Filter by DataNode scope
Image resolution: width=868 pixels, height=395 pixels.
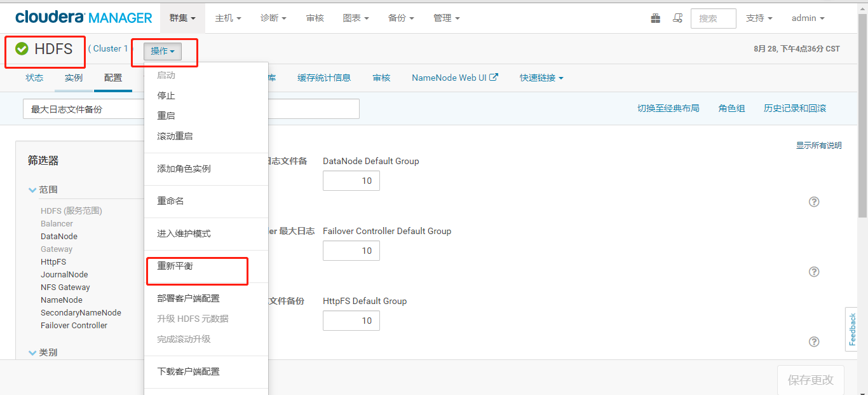click(59, 236)
